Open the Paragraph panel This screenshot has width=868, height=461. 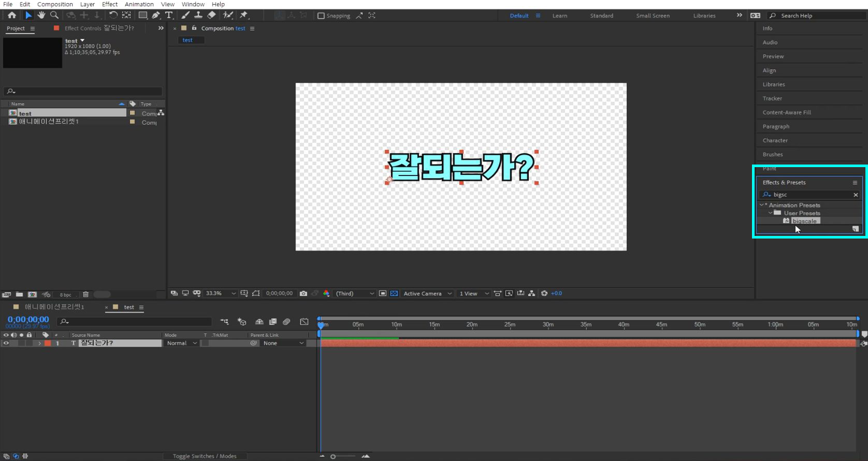[776, 126]
